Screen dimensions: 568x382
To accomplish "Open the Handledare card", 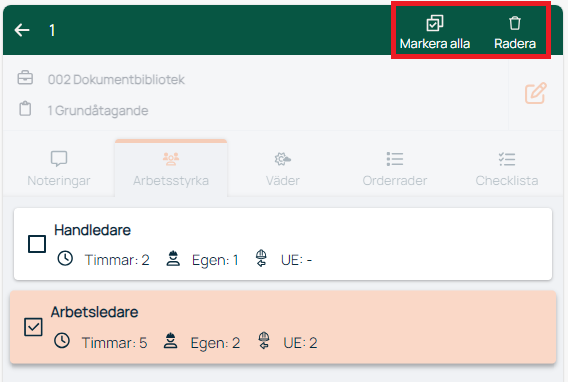I will point(283,244).
